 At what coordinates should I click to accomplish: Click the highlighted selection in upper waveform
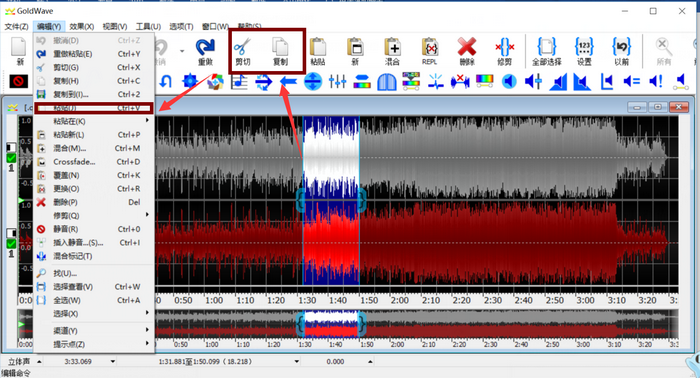pos(331,157)
